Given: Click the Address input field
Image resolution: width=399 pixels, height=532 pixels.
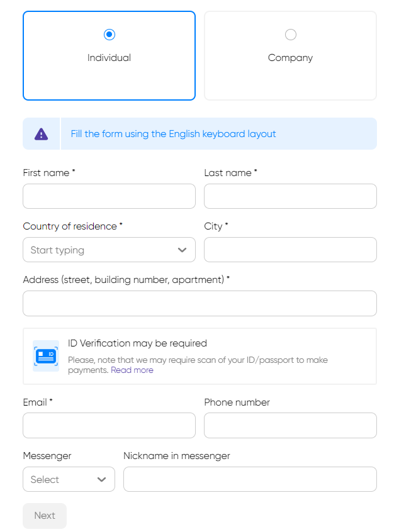Looking at the screenshot, I should tap(199, 303).
